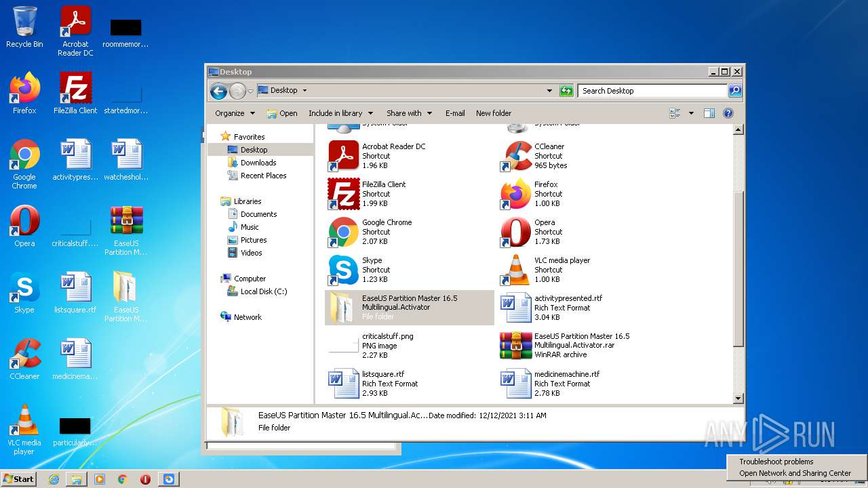
Task: Click E-mail in Explorer toolbar
Action: tap(455, 113)
